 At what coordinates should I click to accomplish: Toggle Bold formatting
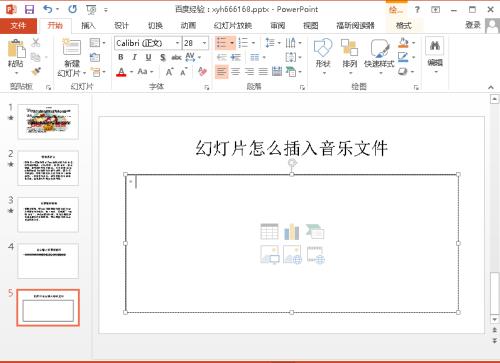tap(121, 57)
